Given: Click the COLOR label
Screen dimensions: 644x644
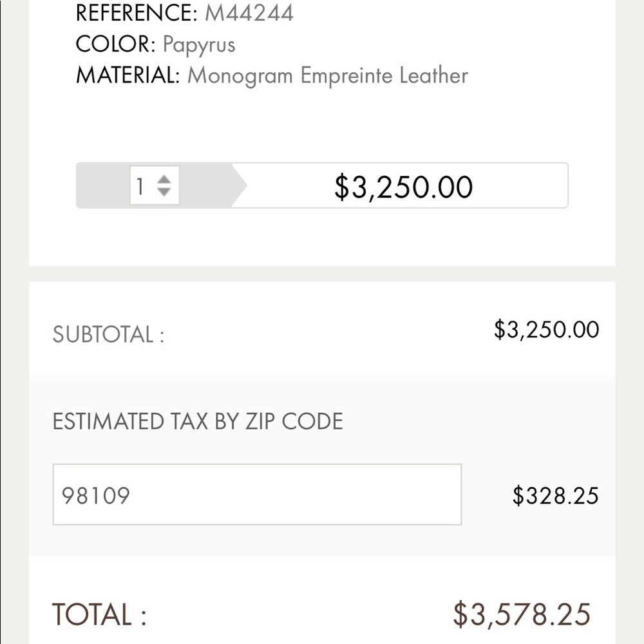Looking at the screenshot, I should pyautogui.click(x=115, y=44).
